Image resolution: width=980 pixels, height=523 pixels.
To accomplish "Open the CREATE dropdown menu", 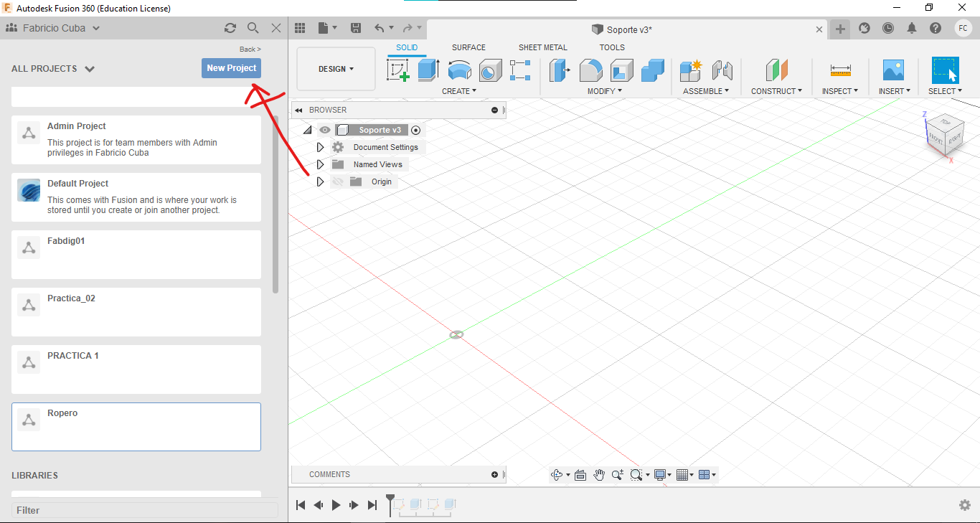I will pyautogui.click(x=459, y=91).
